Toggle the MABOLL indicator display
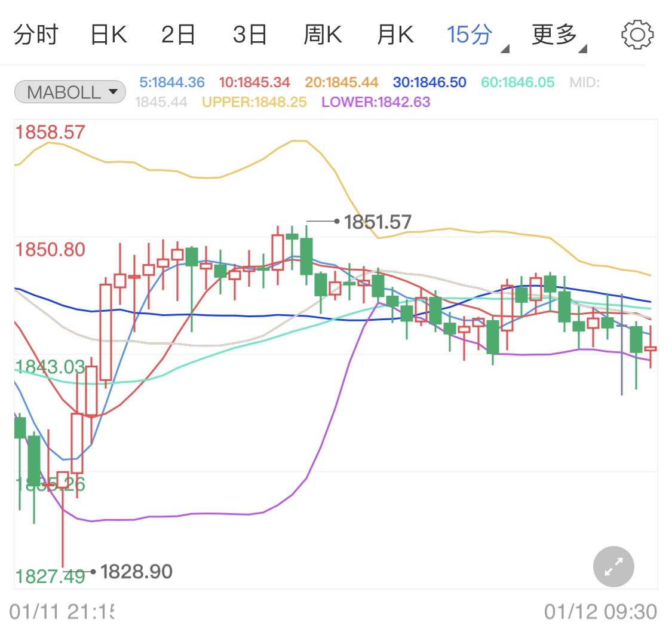Viewport: 672px width, 641px height. tap(70, 91)
